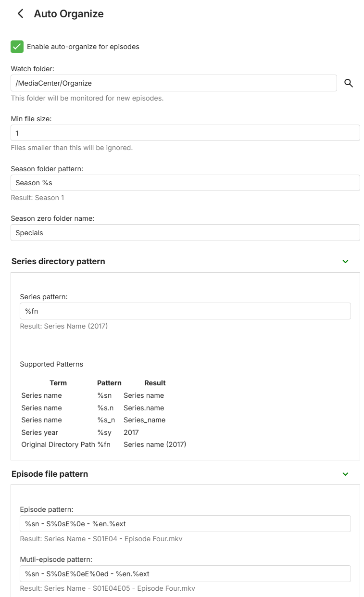Collapse the Series directory pattern section

pos(345,261)
